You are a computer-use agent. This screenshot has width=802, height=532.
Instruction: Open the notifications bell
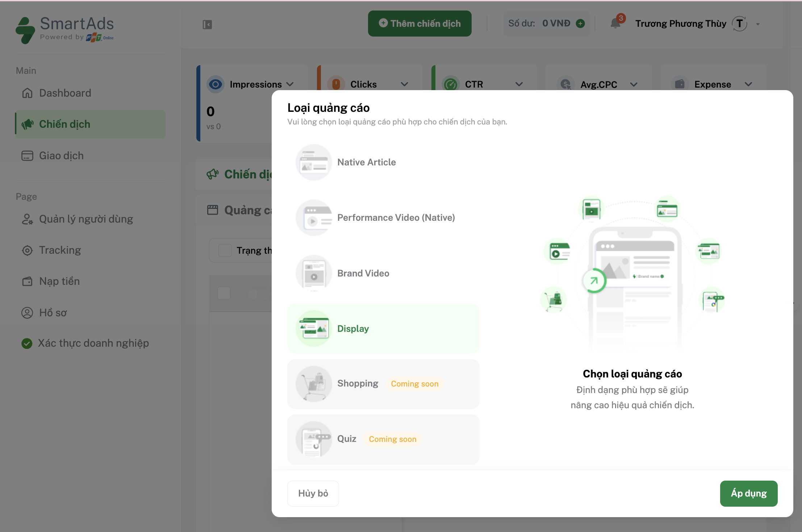[615, 23]
